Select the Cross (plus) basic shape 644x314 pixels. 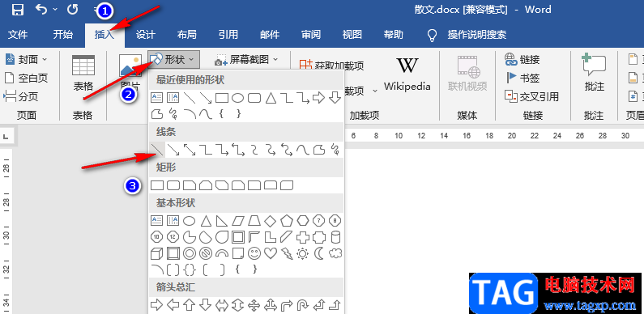(x=303, y=237)
